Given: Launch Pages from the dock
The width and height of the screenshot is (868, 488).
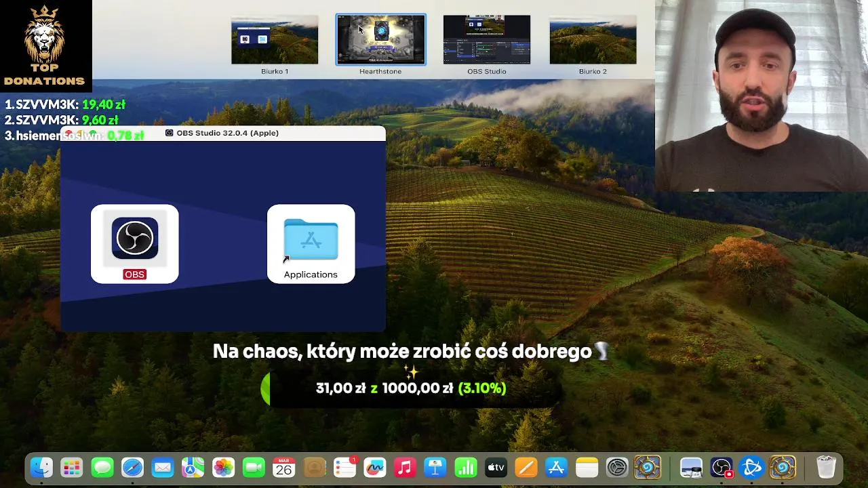Looking at the screenshot, I should [526, 468].
